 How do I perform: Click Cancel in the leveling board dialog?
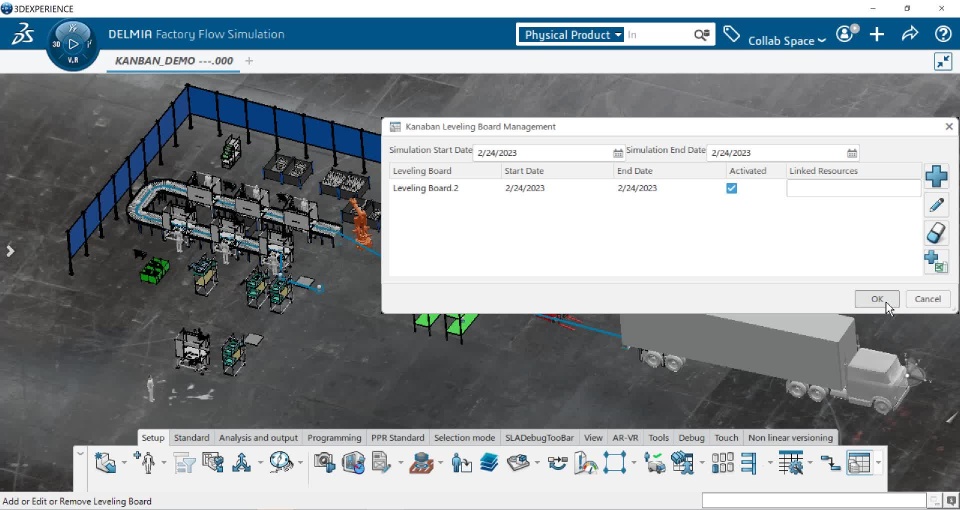[x=928, y=299]
